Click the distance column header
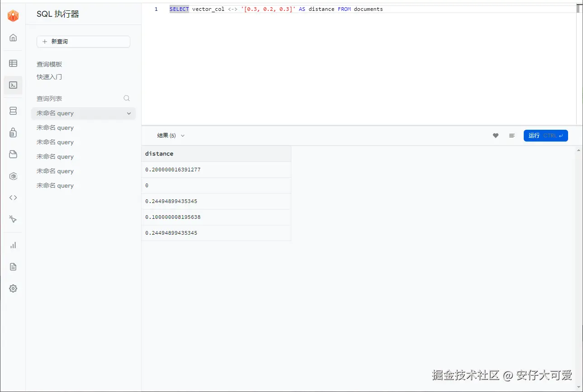 (x=216, y=154)
